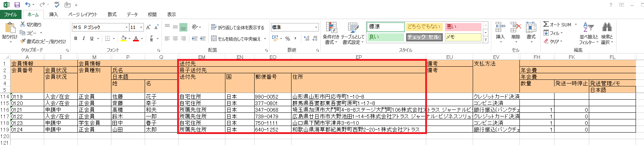Click the decrease indent icon

pos(194,38)
